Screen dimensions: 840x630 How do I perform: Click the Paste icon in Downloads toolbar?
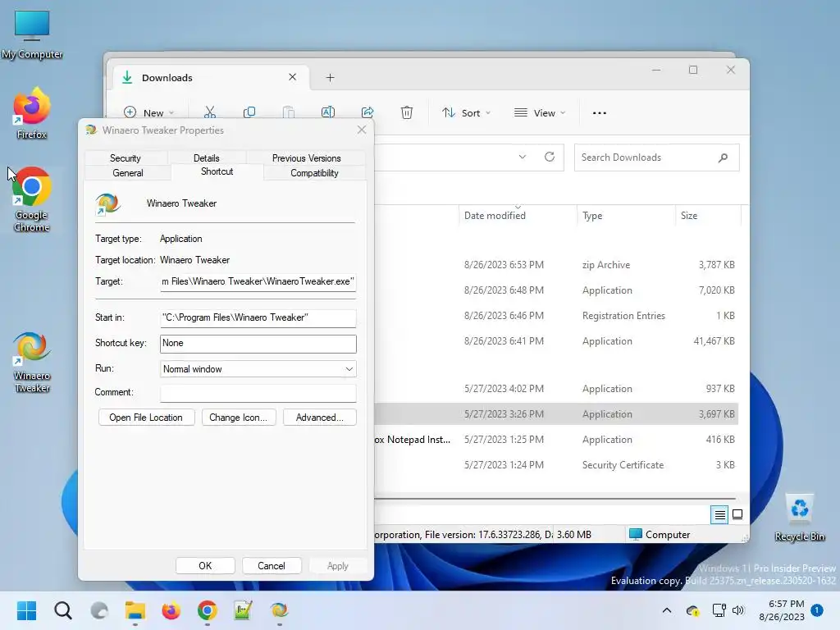pos(288,112)
